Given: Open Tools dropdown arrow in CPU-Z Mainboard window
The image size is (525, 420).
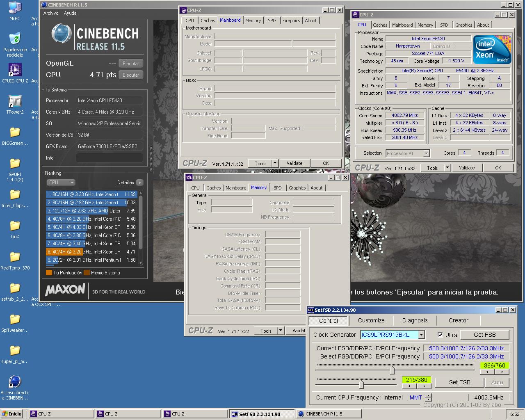Looking at the screenshot, I should click(275, 163).
